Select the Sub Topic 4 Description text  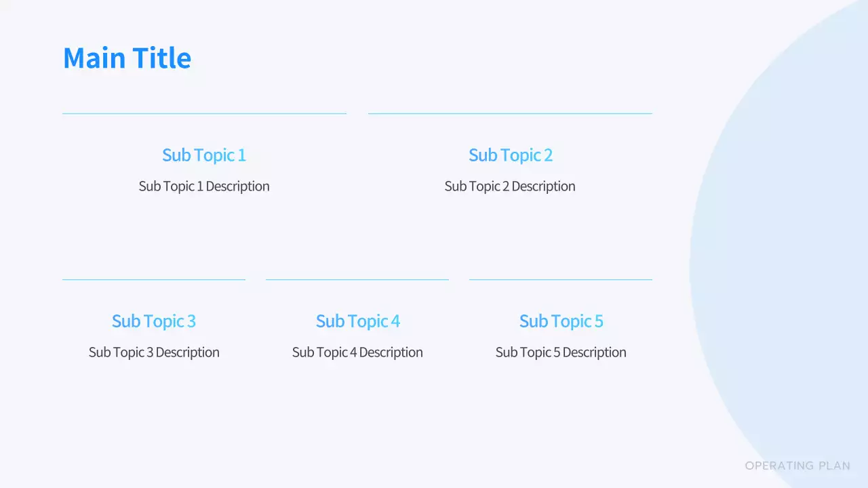point(357,352)
